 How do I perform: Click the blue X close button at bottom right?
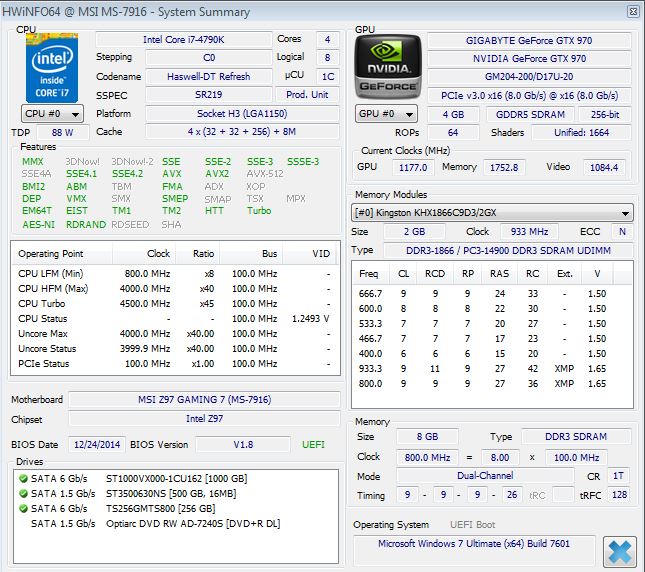[619, 551]
